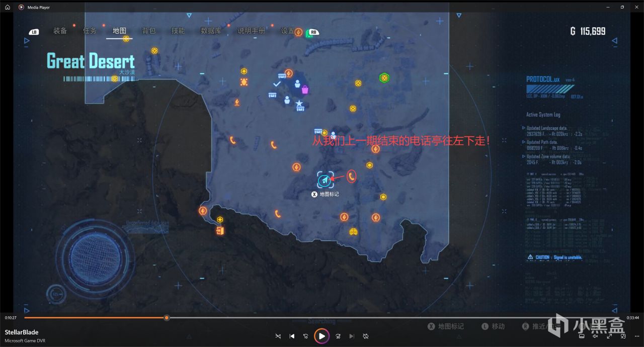Select the lightning icon under the red caption
644x347 pixels.
point(375,149)
